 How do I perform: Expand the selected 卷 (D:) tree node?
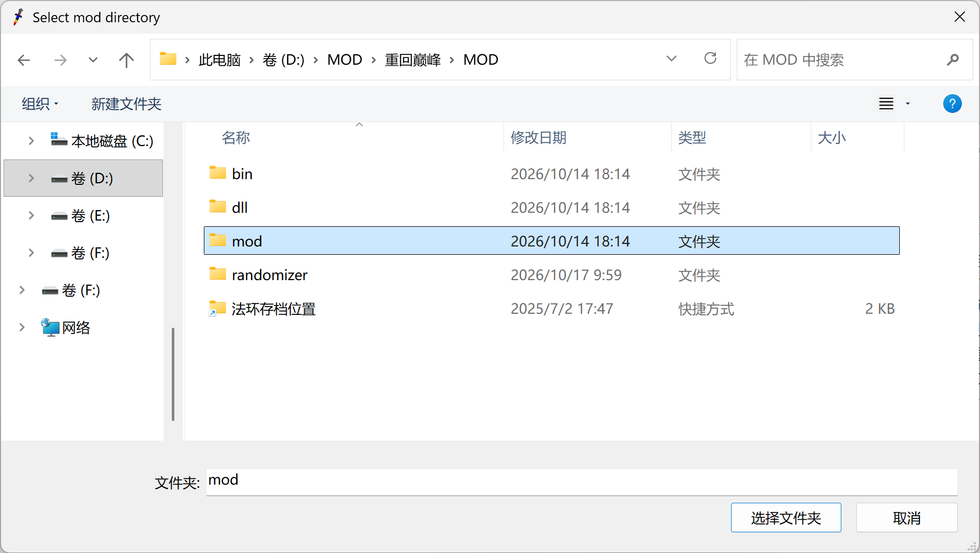[31, 178]
